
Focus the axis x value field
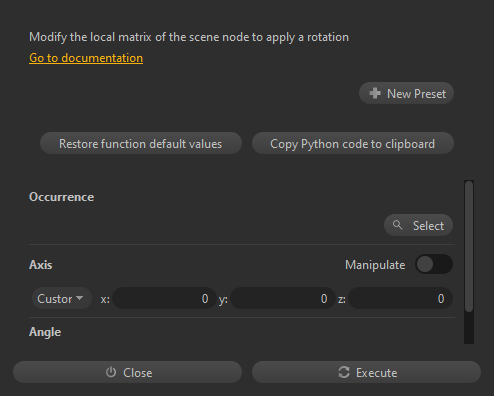click(x=165, y=298)
